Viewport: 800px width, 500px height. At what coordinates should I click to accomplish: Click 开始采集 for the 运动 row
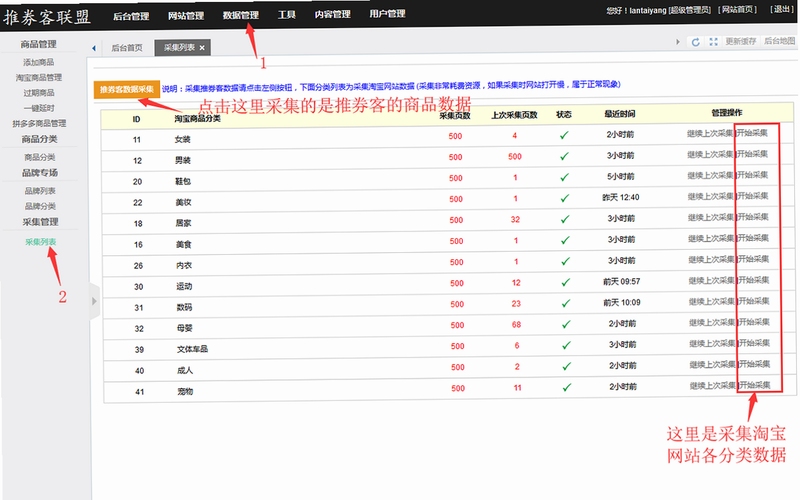click(754, 280)
